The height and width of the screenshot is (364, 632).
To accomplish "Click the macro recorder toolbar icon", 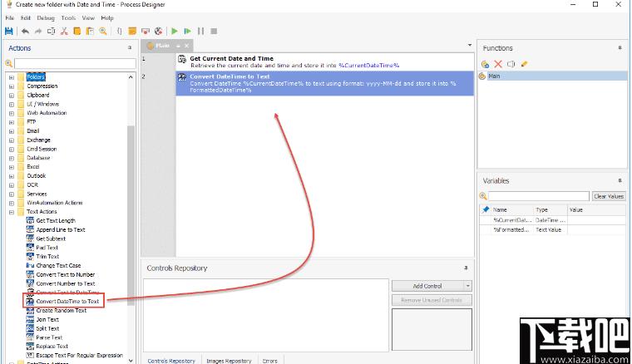I will (x=146, y=31).
